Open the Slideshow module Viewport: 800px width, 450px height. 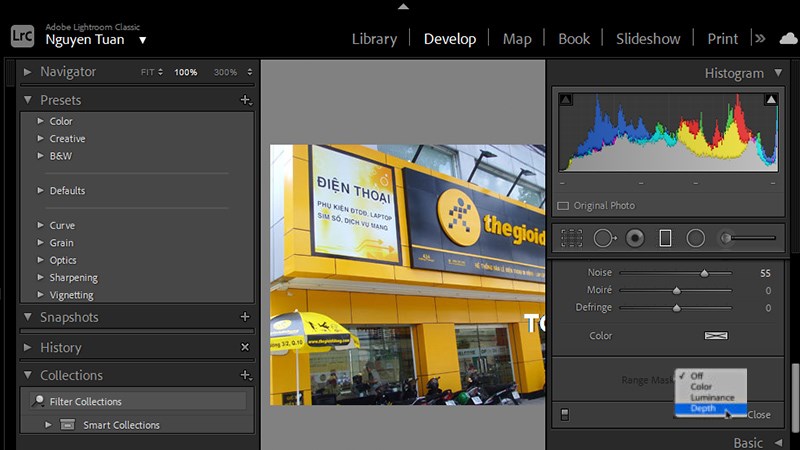(648, 39)
